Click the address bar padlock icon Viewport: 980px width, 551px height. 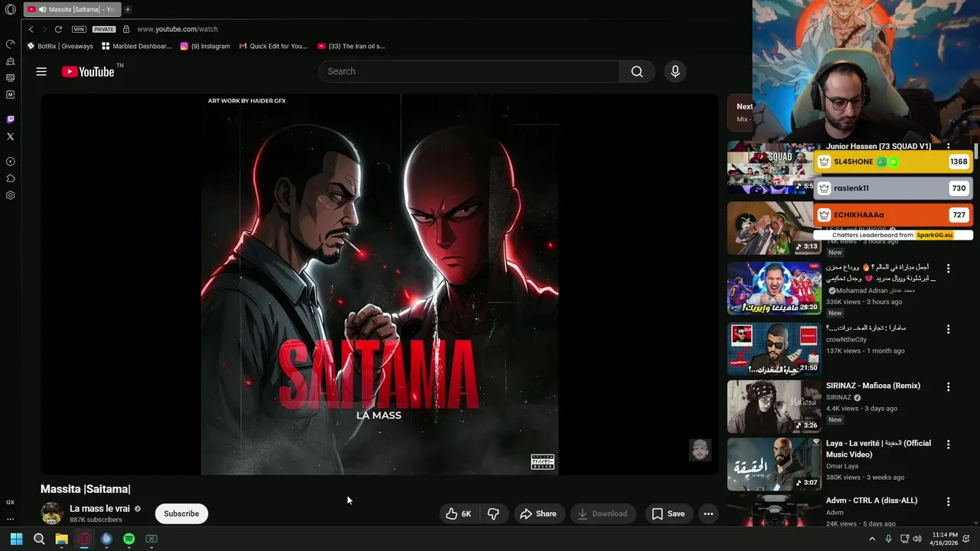coord(126,29)
